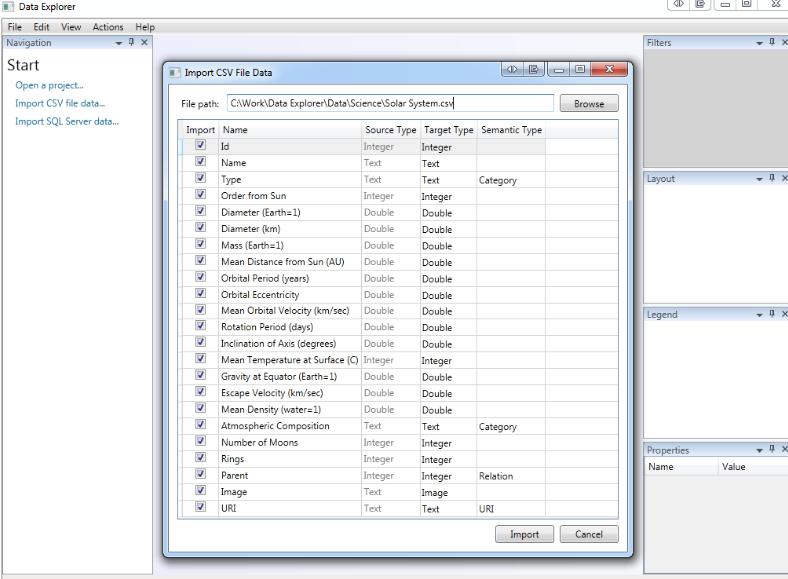
Task: Click Import CSV dialog title bar icon
Action: click(175, 73)
